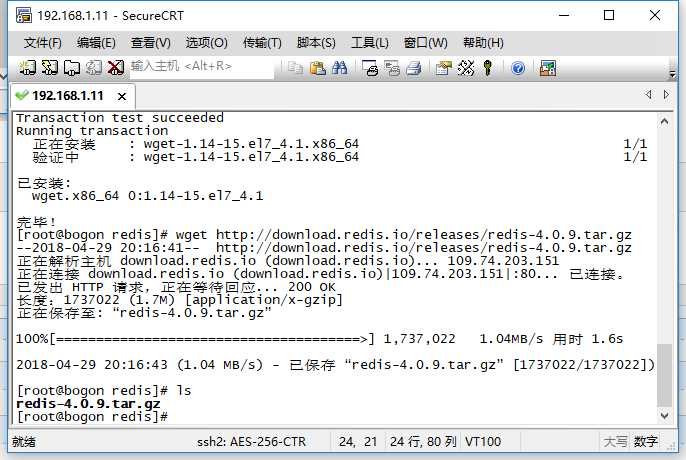The width and height of the screenshot is (686, 460).
Task: Click the 完毕! line in terminal
Action: [x=36, y=222]
